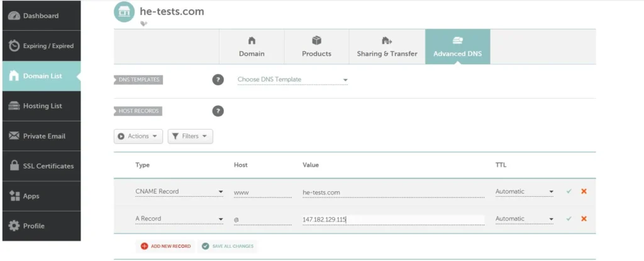Click the Add New Record button
This screenshot has height=261, width=644.
pos(165,246)
